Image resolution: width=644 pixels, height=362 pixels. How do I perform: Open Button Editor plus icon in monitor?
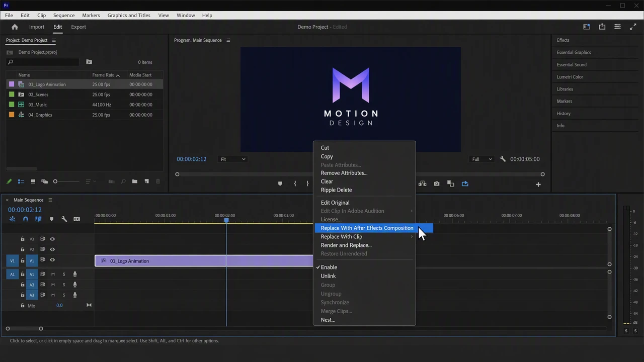coord(538,185)
